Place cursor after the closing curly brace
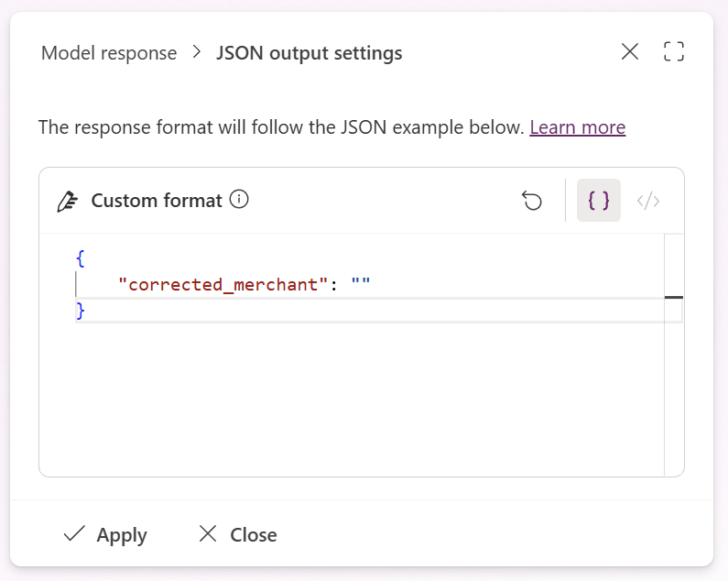The width and height of the screenshot is (728, 581). tap(86, 312)
